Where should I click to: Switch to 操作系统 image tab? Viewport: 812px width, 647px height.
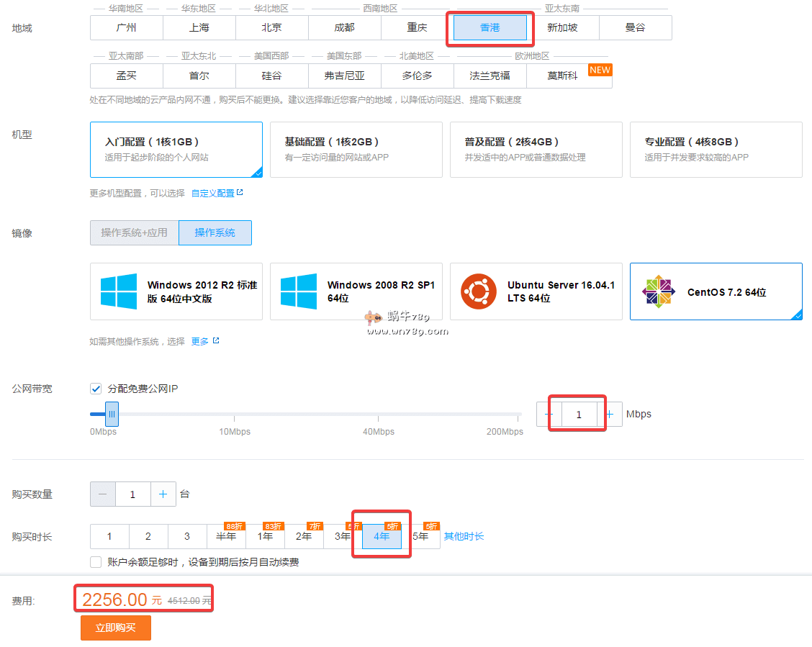click(215, 232)
